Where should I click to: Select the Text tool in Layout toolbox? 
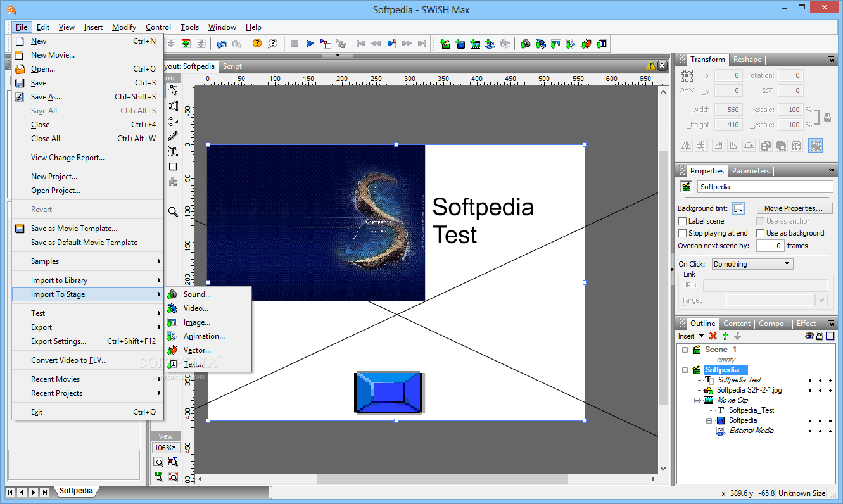click(173, 151)
